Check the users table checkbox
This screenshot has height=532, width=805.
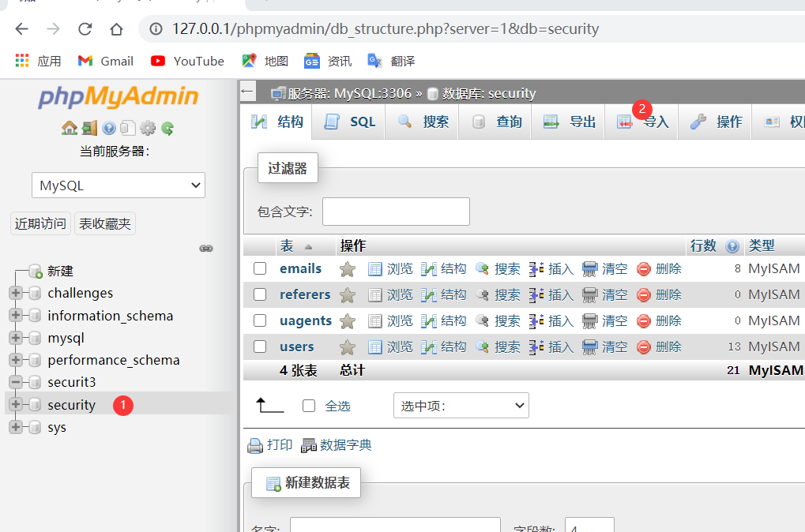(x=260, y=347)
